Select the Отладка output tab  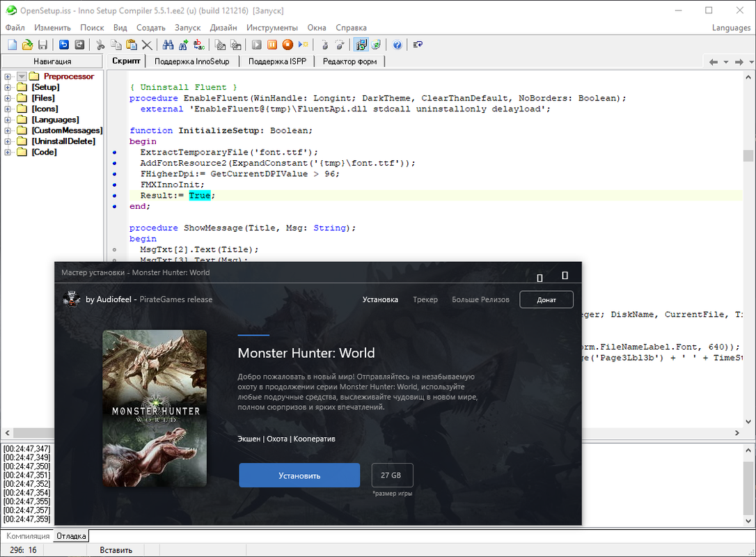tap(72, 536)
